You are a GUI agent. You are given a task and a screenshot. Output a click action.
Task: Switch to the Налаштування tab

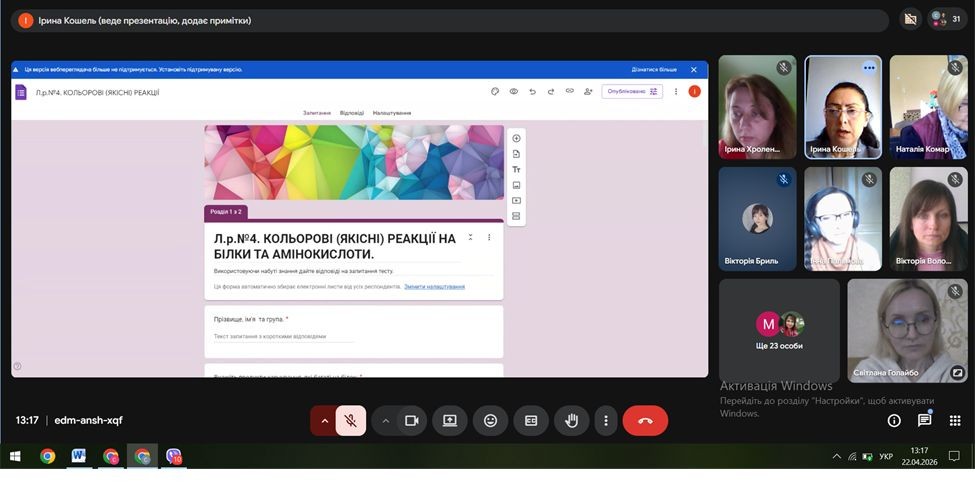click(x=392, y=113)
